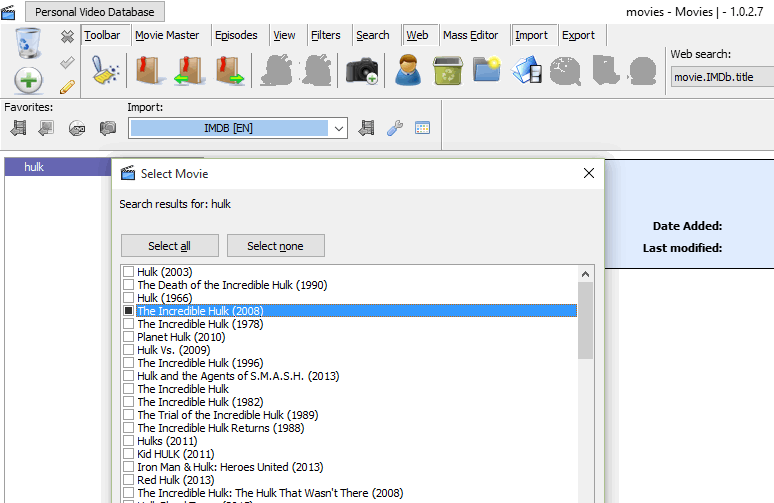774x503 pixels.
Task: Click the yellow pencil edit icon
Action: click(x=67, y=87)
